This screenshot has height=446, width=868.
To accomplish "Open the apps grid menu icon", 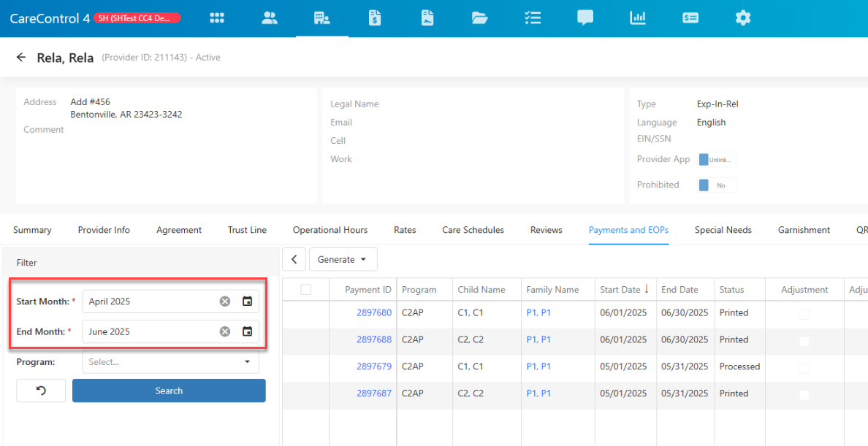I will 217,18.
